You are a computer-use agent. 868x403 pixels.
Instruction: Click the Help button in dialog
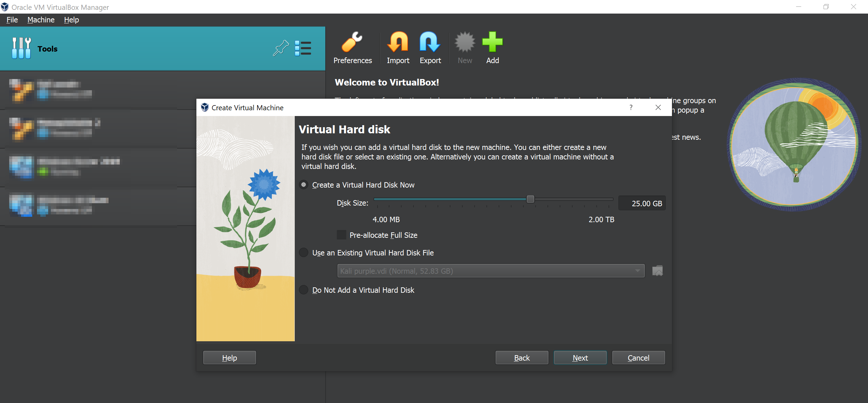point(230,358)
